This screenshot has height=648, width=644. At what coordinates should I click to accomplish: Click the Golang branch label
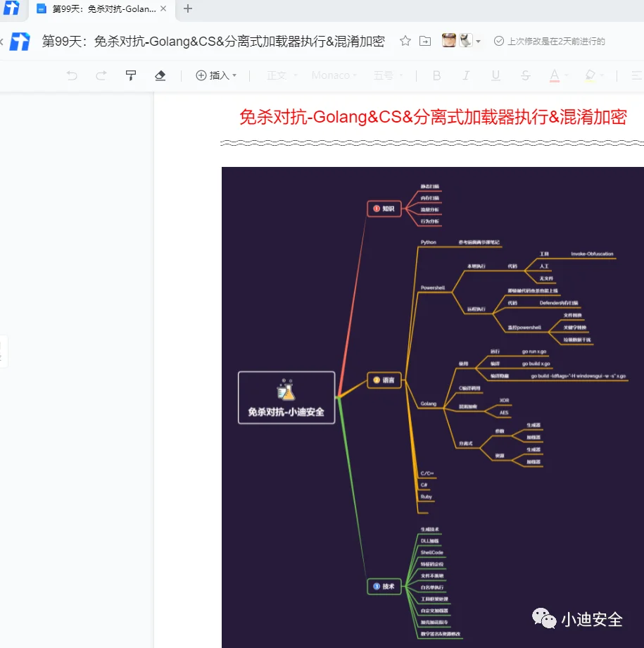pos(429,404)
